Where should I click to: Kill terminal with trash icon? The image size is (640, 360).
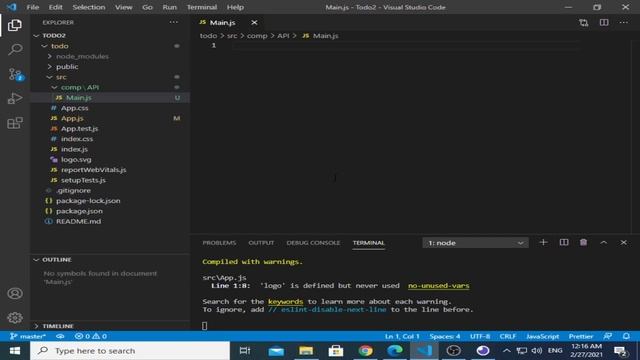click(x=584, y=242)
